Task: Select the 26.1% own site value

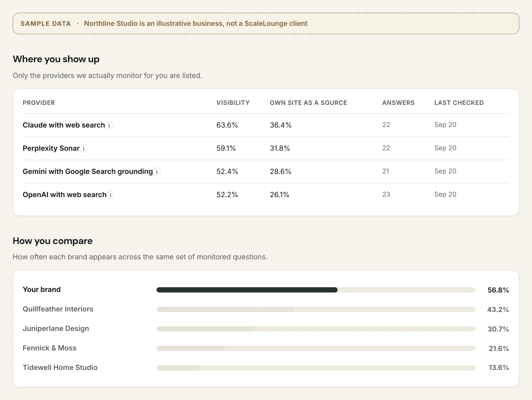Action: pyautogui.click(x=279, y=195)
